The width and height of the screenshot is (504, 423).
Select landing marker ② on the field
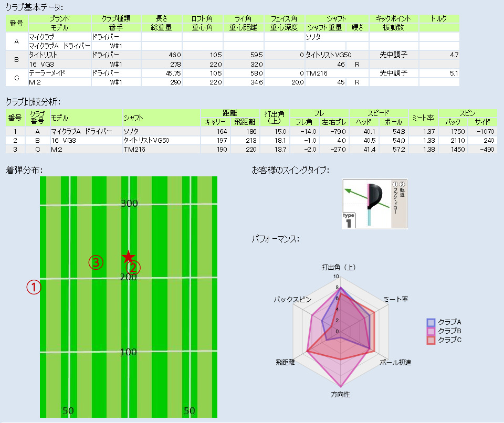tap(133, 268)
